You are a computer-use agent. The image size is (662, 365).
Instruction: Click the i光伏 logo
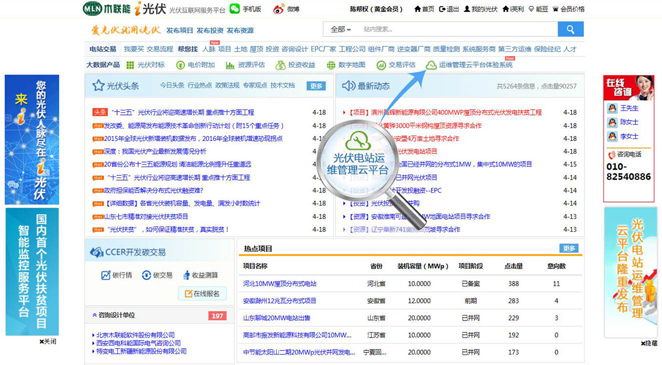click(150, 8)
